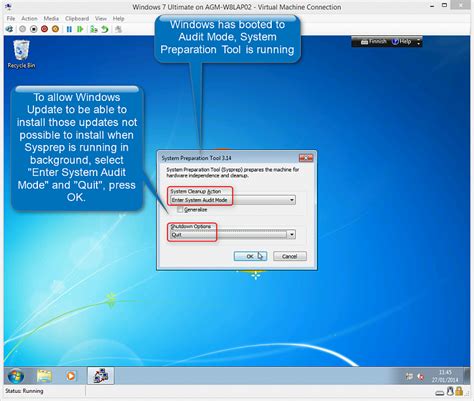The width and height of the screenshot is (474, 401).
Task: Click the last greyed-out toolbar icon
Action: click(118, 29)
